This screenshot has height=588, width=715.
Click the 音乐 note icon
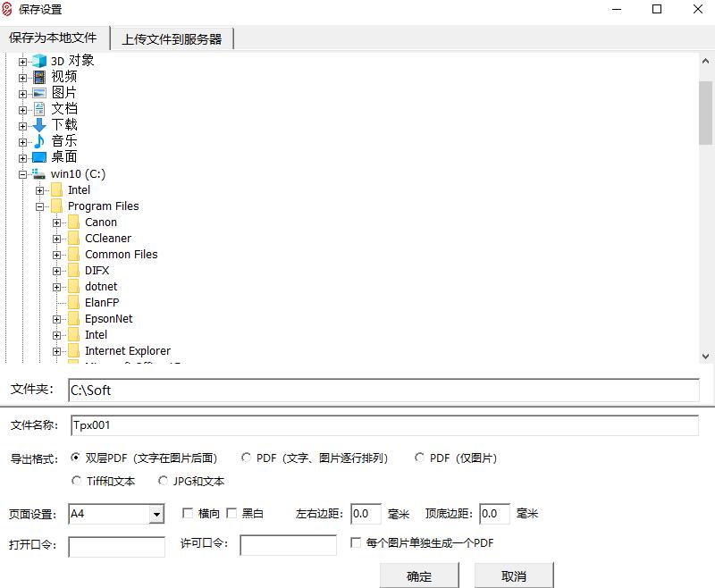click(x=39, y=141)
